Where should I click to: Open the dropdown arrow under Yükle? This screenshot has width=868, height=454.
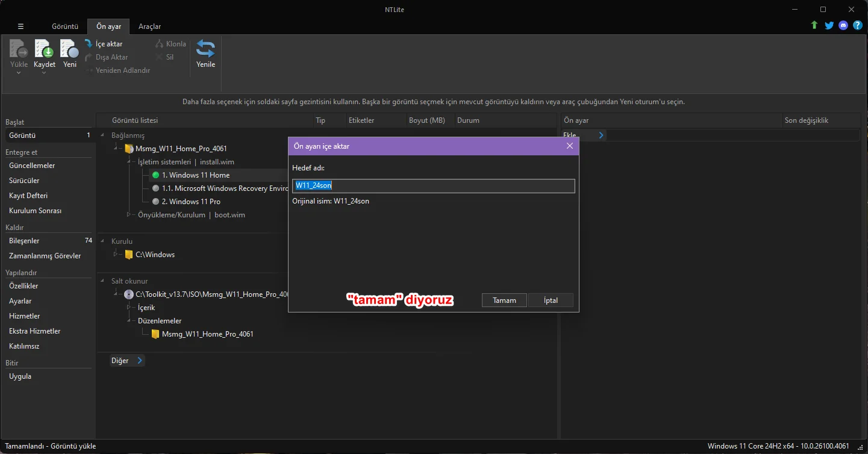[x=19, y=73]
